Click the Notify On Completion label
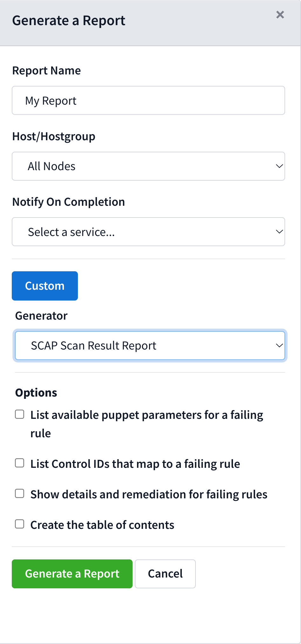 click(68, 202)
